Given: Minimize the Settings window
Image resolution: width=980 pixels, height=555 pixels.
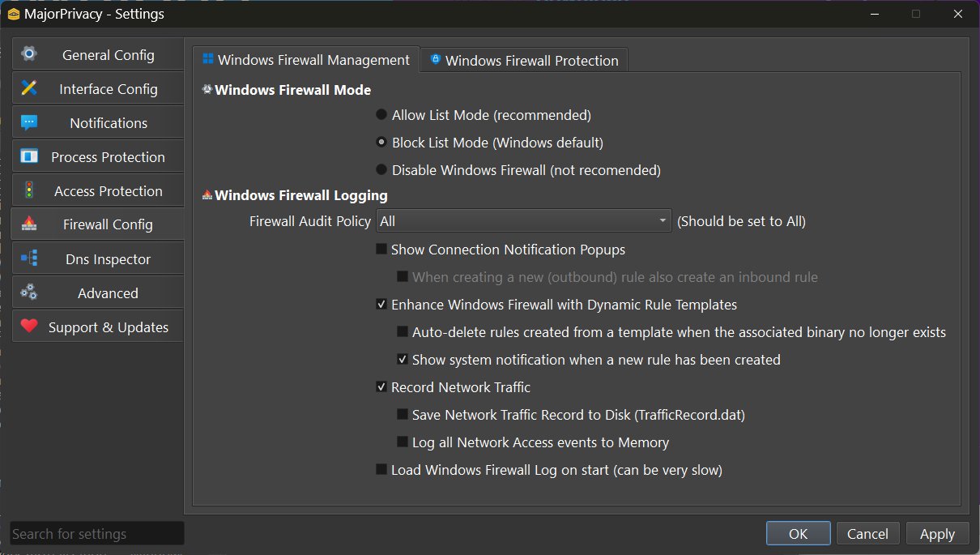Looking at the screenshot, I should tap(875, 14).
